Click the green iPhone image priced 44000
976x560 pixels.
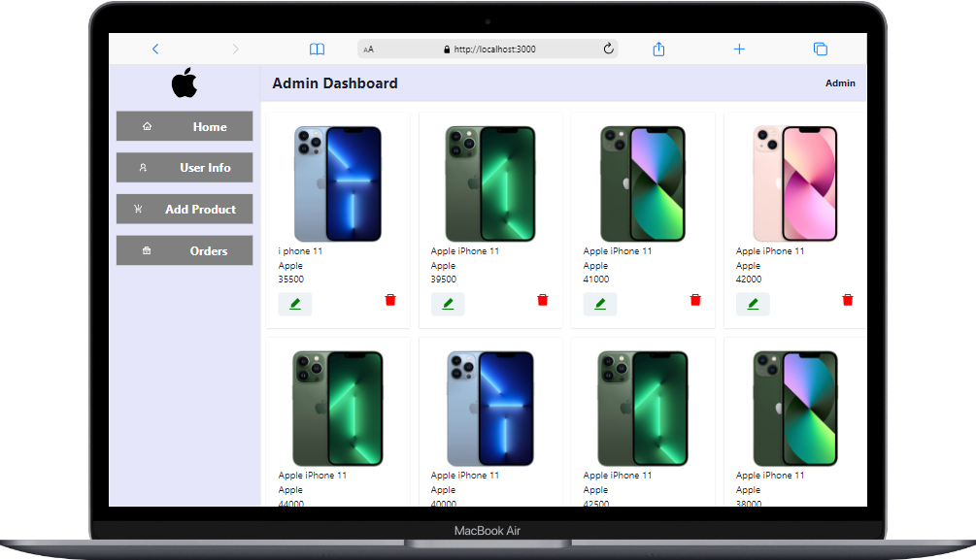click(338, 409)
